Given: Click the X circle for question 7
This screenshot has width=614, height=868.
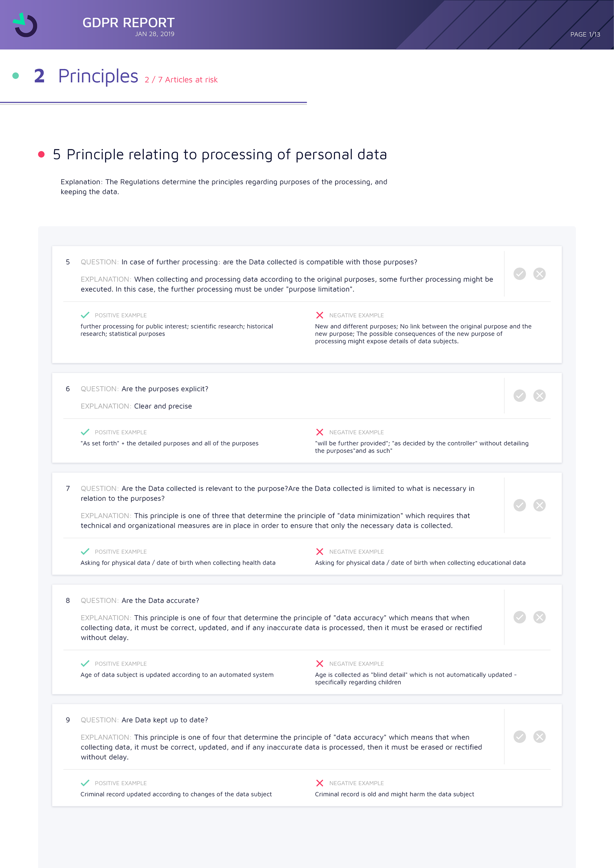Looking at the screenshot, I should click(539, 505).
